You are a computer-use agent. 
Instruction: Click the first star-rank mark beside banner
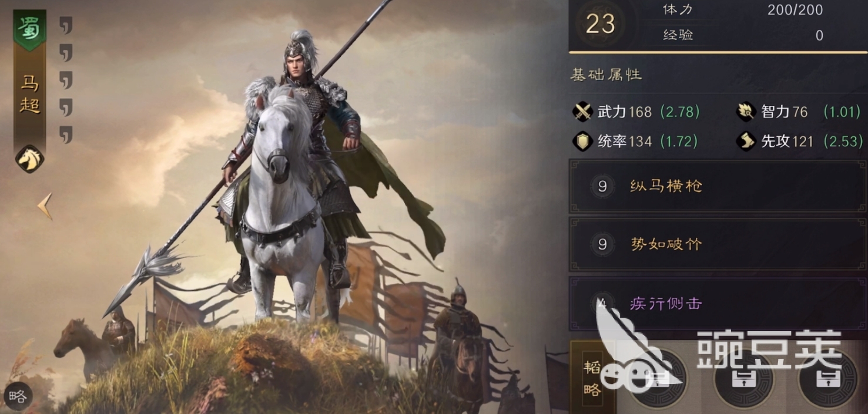coord(66,25)
